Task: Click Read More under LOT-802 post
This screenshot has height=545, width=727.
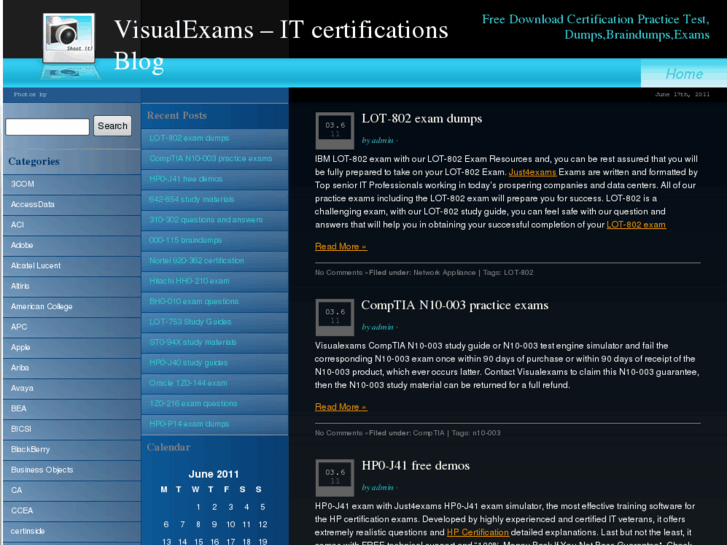Action: coord(341,246)
